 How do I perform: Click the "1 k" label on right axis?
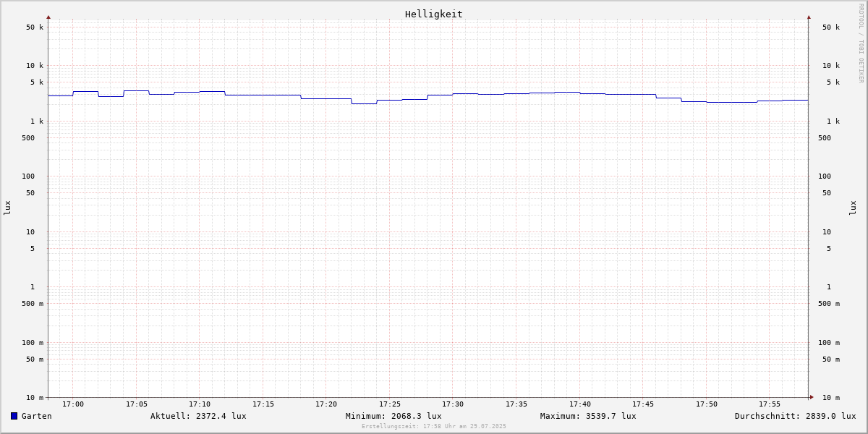click(833, 122)
